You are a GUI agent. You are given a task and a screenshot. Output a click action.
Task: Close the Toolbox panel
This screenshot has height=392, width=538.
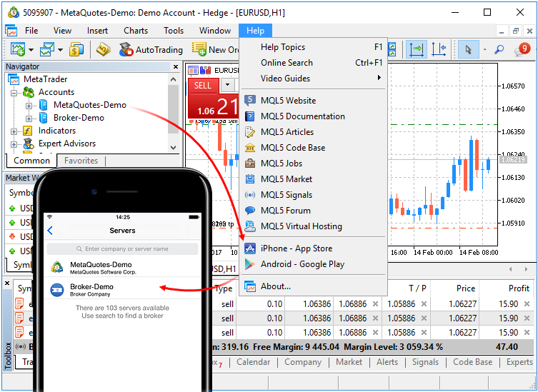(x=7, y=283)
